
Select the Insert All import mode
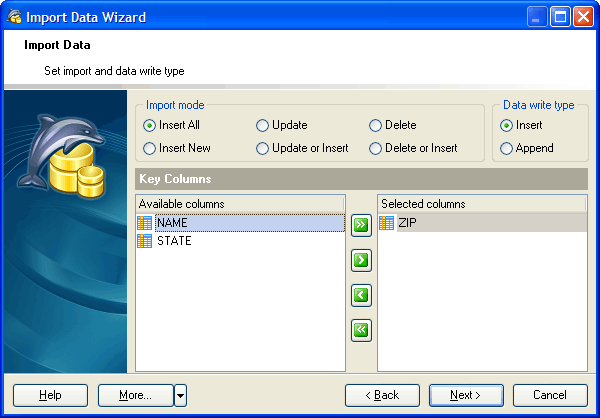coord(150,126)
